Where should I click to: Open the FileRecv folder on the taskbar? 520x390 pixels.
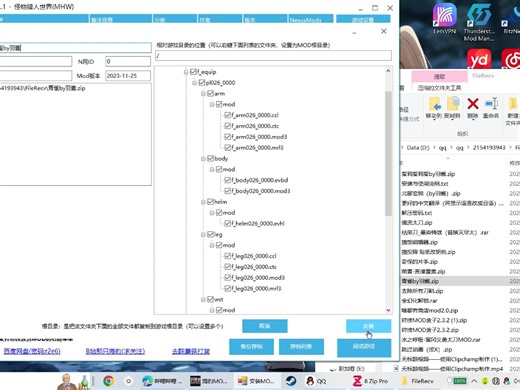pos(417,381)
